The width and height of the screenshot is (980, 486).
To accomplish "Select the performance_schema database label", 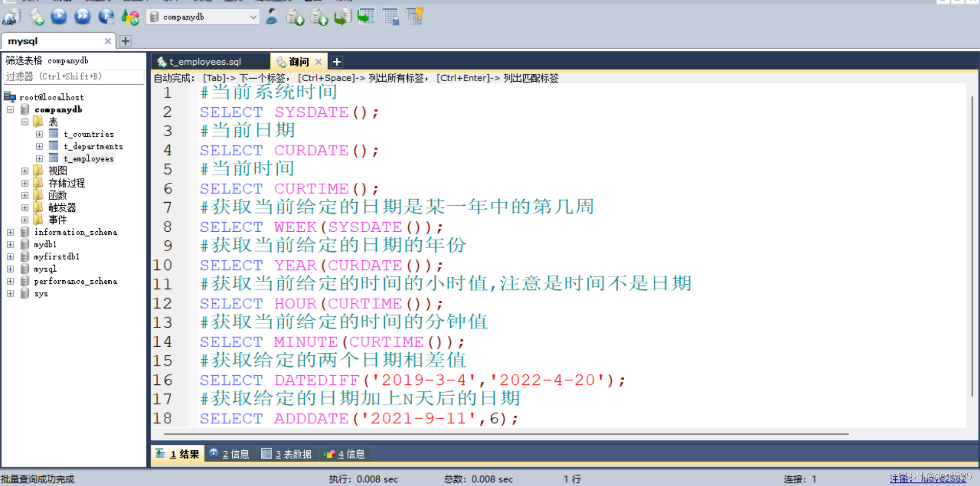I will click(76, 281).
